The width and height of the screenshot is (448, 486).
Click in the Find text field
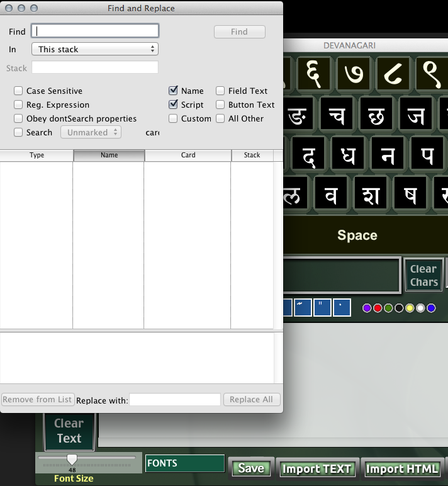pos(95,31)
